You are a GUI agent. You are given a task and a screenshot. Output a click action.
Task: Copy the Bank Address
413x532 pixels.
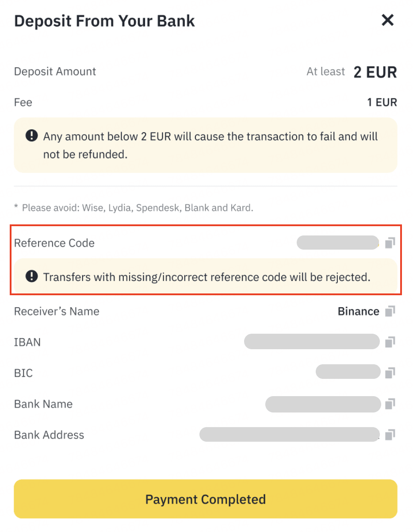pos(390,435)
